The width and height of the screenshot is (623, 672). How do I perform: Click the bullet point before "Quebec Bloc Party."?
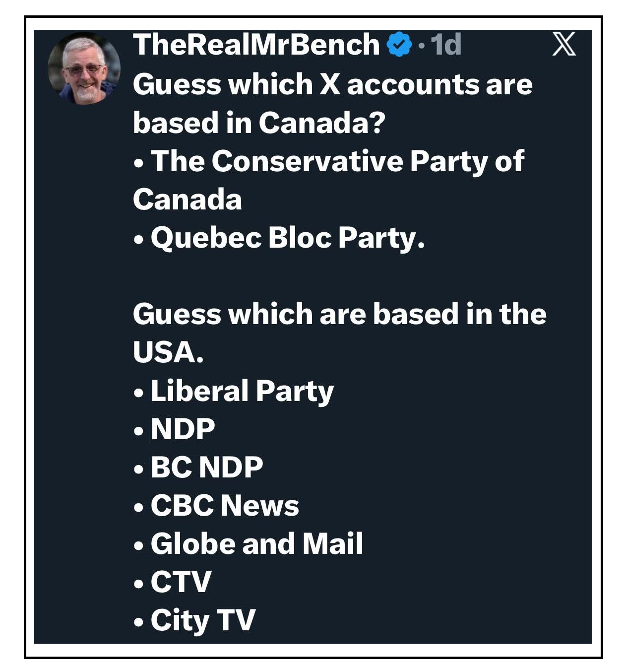point(138,240)
